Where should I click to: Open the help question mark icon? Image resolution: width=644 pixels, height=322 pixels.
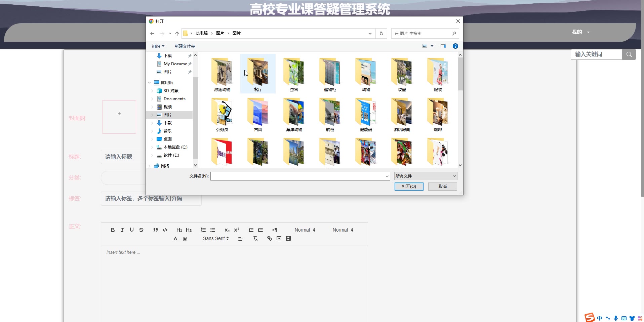click(455, 46)
